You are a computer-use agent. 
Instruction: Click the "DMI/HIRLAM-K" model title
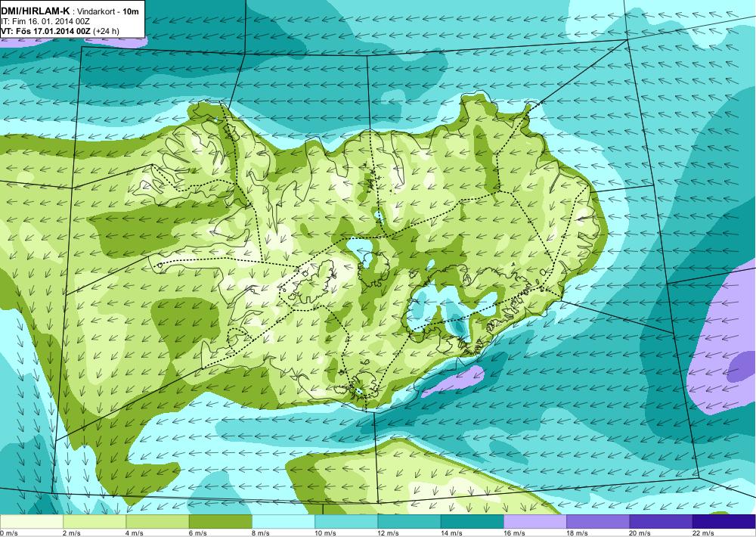coord(36,11)
